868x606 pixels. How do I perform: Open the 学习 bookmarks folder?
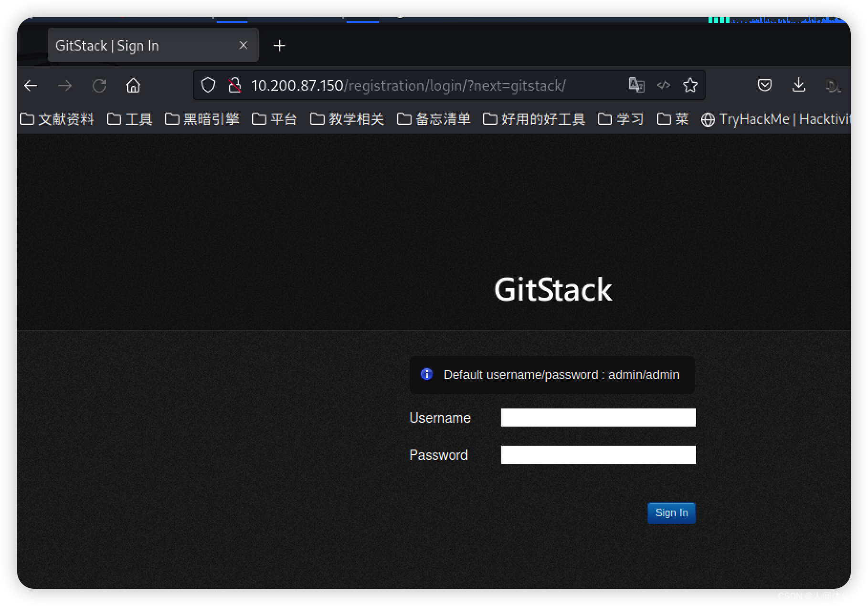621,119
